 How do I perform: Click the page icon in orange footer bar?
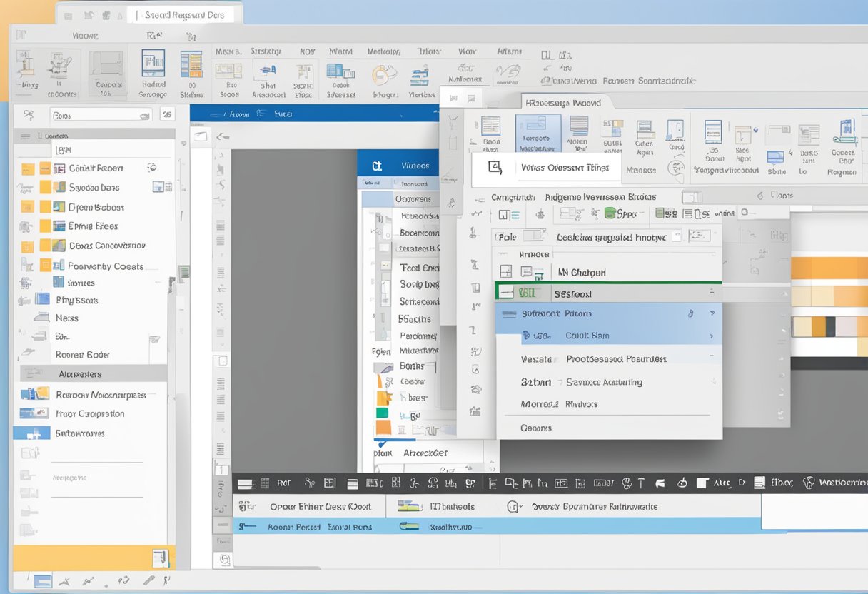pos(159,558)
